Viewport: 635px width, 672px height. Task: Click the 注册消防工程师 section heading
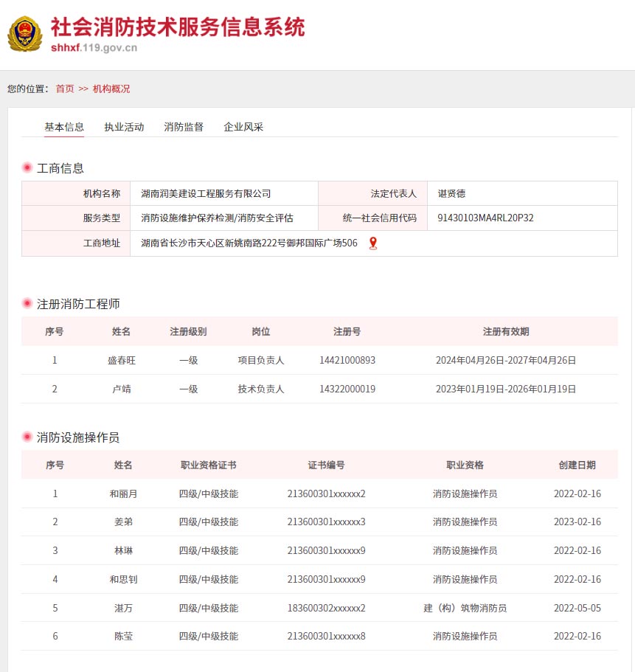tap(78, 304)
